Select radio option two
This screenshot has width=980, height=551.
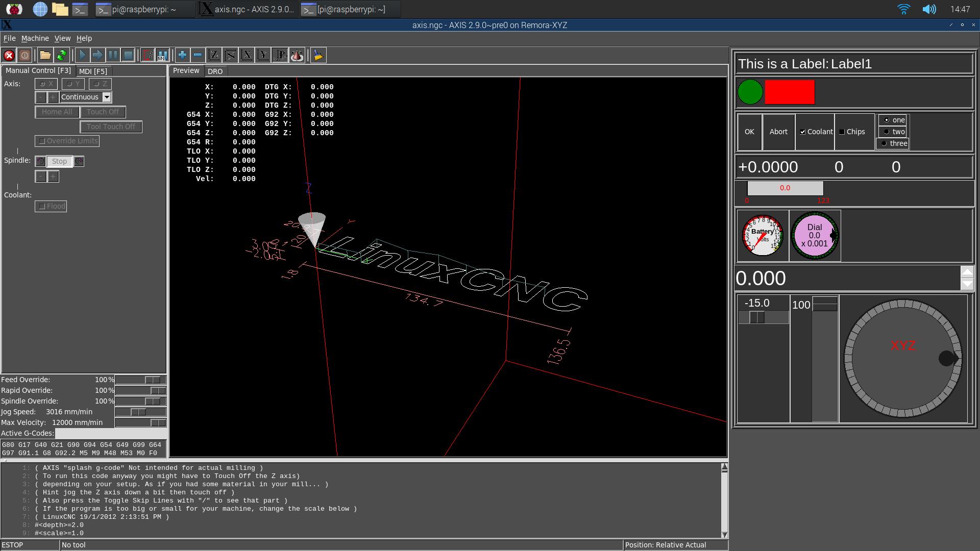pyautogui.click(x=893, y=132)
